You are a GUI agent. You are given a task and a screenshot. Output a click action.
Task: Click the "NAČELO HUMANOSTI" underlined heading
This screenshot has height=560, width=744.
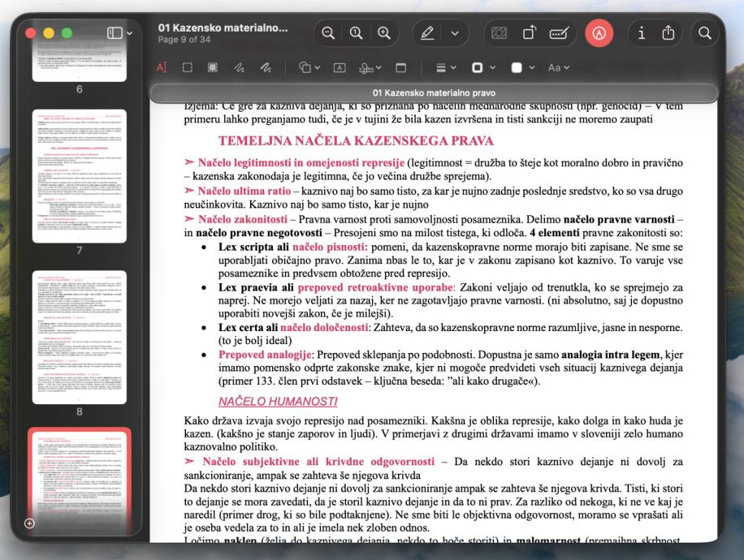278,402
